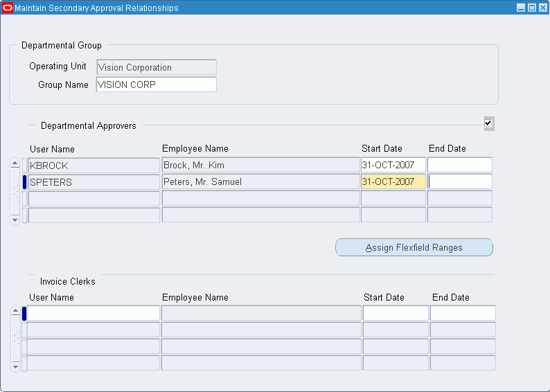Click the Operating Unit field
The height and width of the screenshot is (392, 550).
click(x=157, y=67)
